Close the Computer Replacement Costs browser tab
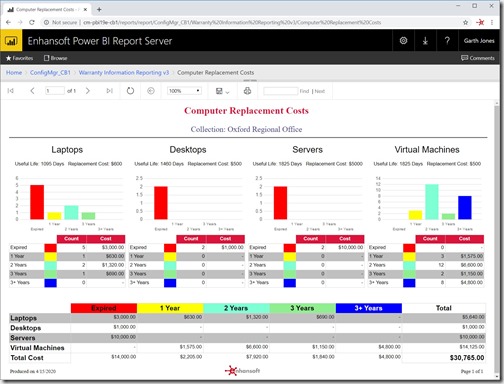The image size is (504, 384). tap(85, 9)
